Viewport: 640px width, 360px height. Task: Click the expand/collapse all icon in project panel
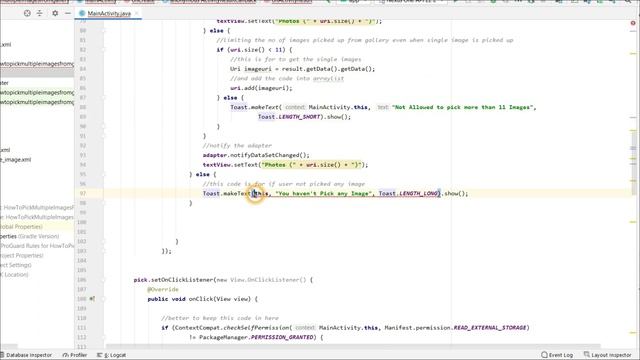[40, 13]
